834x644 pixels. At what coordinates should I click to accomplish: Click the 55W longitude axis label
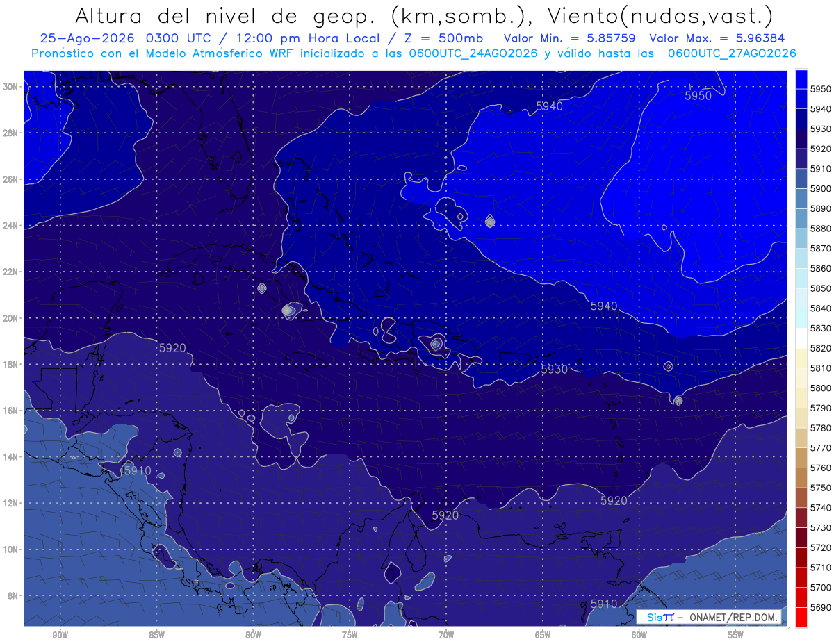tap(736, 636)
